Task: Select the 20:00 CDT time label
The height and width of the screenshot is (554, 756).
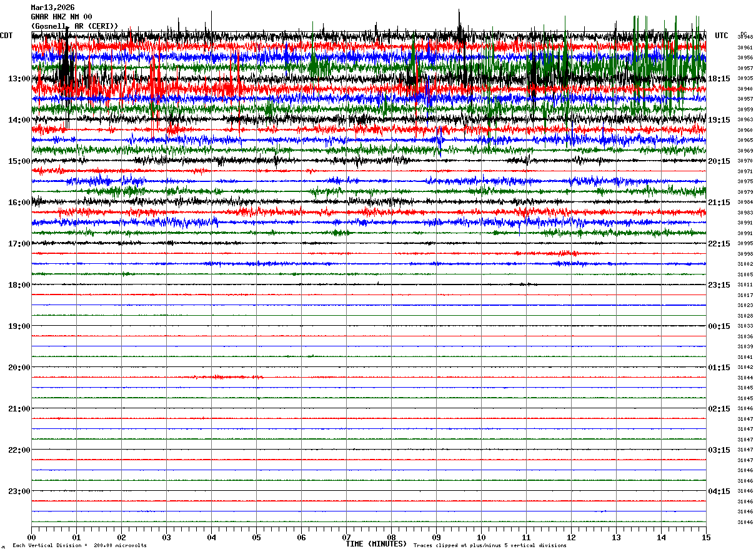Action: 19,368
